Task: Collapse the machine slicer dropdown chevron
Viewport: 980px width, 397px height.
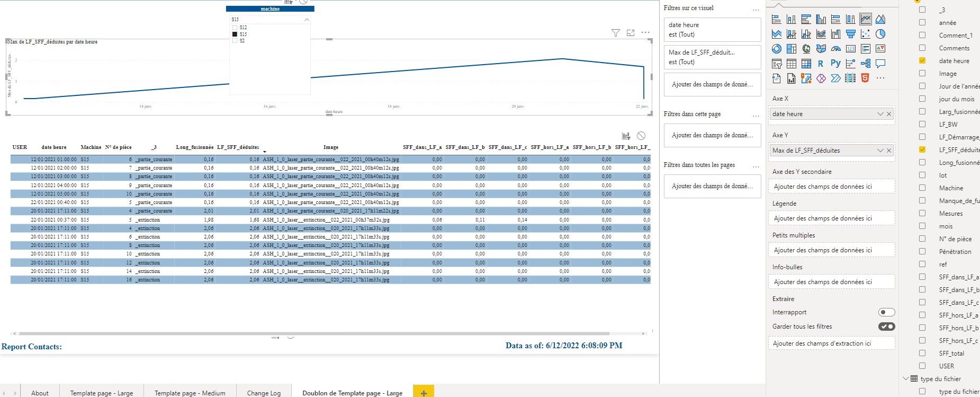Action: 307,20
